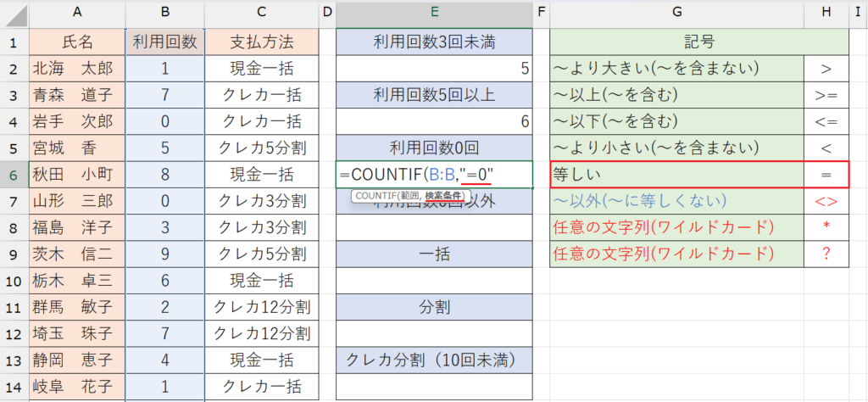Click the ～より大きい(～を含まない) cell

click(x=677, y=69)
